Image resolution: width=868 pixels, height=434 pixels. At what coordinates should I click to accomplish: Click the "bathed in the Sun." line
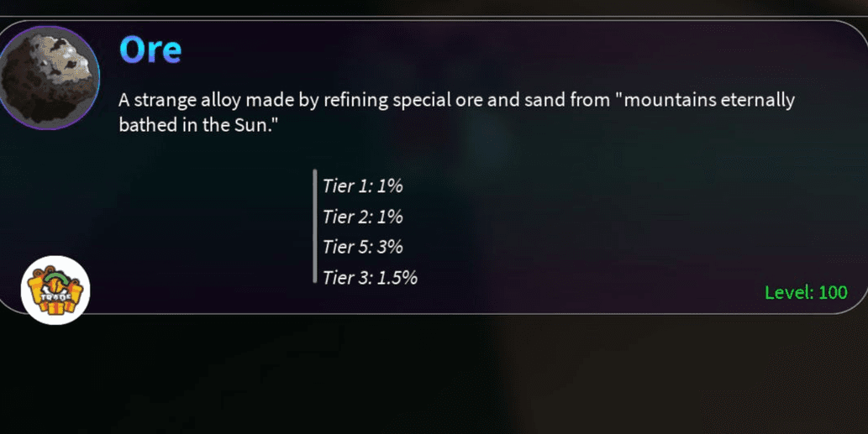[197, 125]
